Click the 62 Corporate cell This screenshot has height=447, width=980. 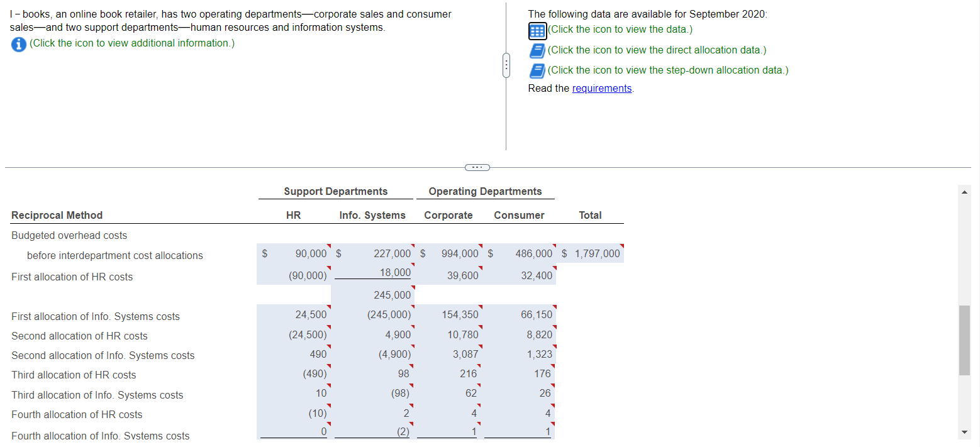tap(448, 393)
